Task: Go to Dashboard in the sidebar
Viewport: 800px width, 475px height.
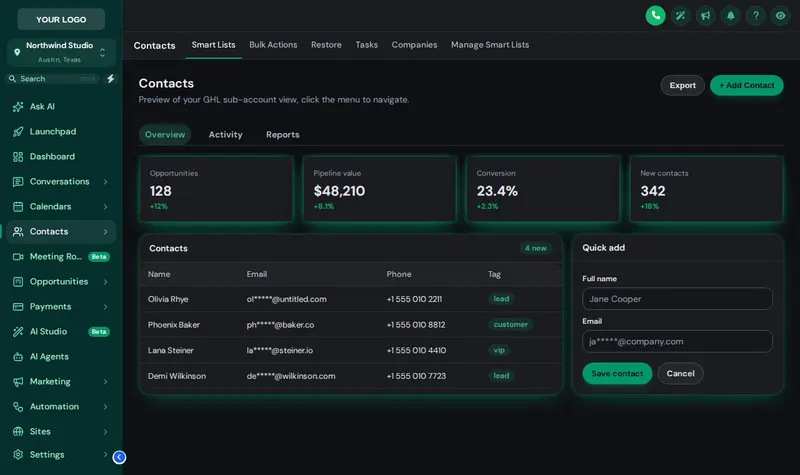Action: (x=61, y=156)
